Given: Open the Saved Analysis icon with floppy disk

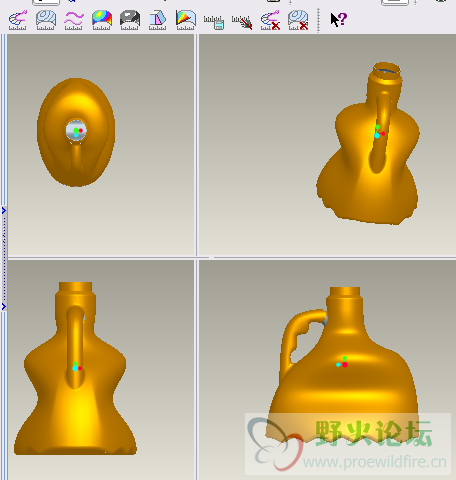Looking at the screenshot, I should 214,22.
